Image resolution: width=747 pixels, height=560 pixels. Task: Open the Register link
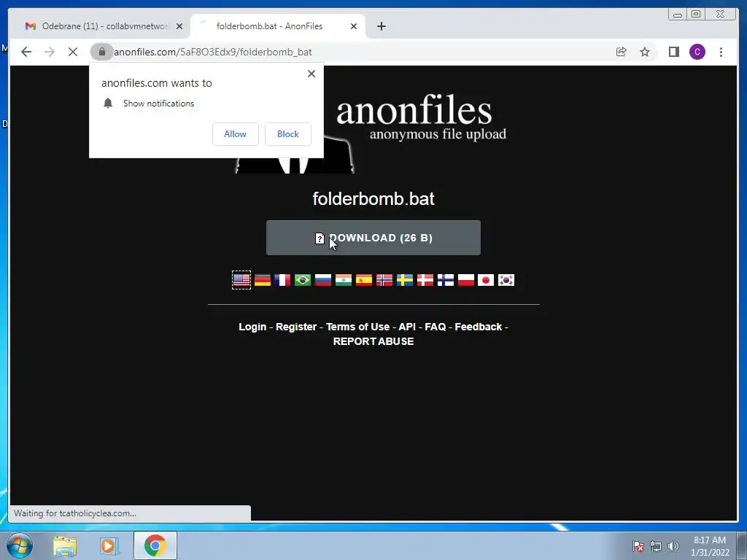(x=296, y=327)
